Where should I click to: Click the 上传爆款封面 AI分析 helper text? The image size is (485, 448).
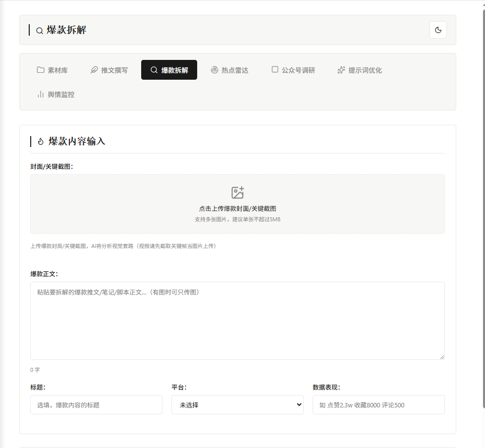click(124, 246)
